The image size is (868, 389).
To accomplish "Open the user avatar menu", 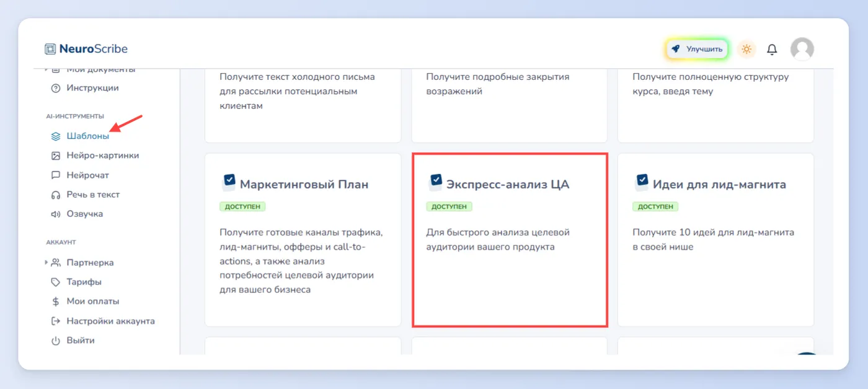I will click(802, 49).
